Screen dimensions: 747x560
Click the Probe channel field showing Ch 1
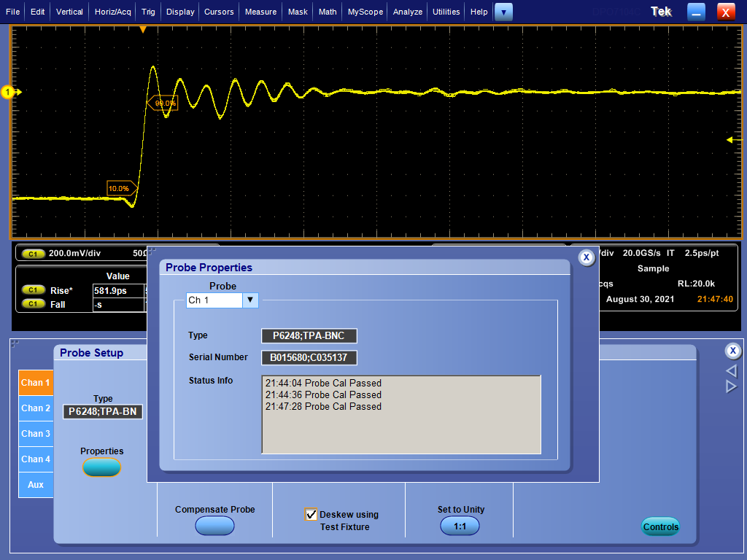214,300
